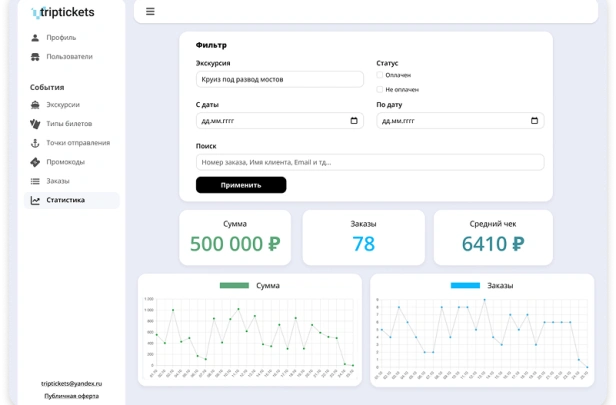The image size is (616, 405).
Task: Open the hamburger menu icon
Action: (x=150, y=11)
